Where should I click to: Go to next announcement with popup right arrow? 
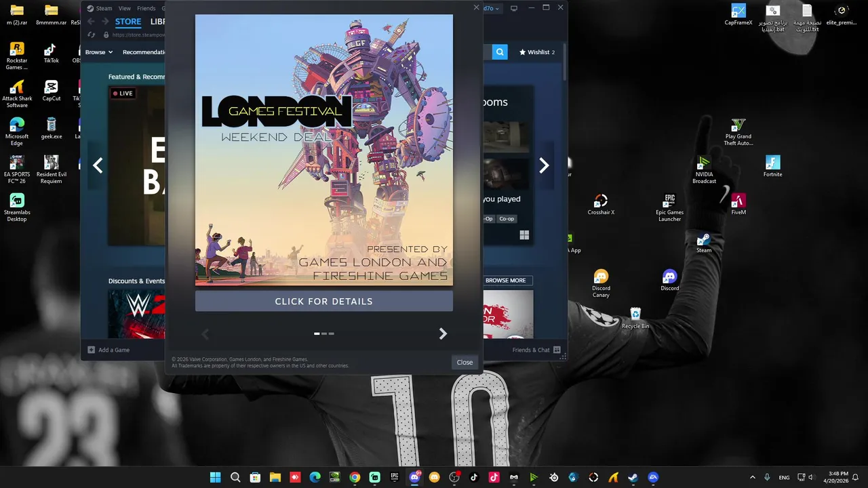[x=443, y=333]
